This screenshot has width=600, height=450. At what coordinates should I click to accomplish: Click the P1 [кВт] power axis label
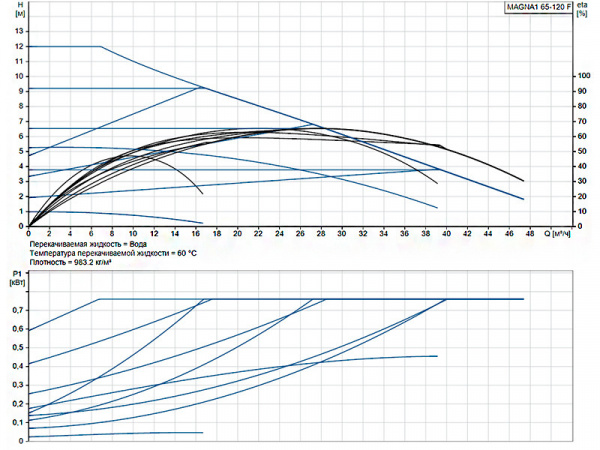[15, 277]
